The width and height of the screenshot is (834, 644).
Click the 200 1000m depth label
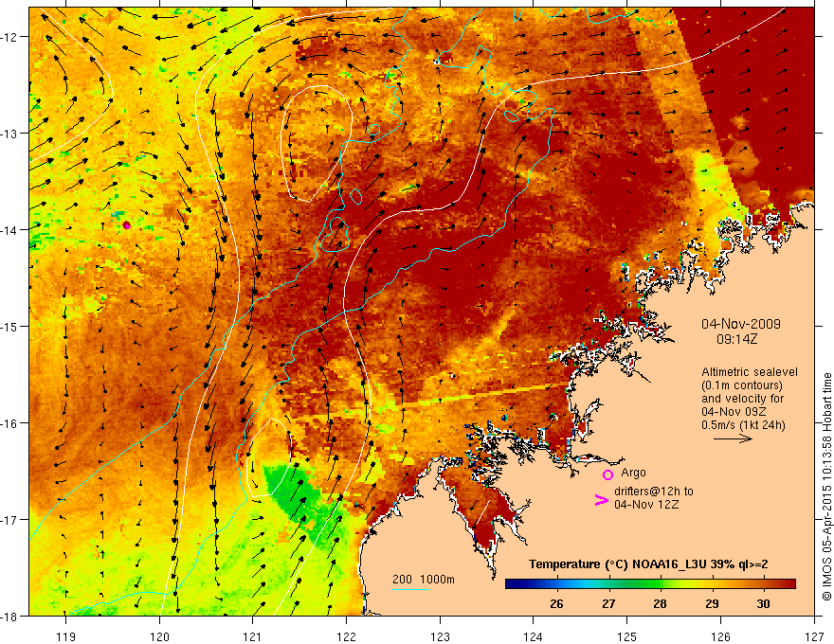click(424, 580)
